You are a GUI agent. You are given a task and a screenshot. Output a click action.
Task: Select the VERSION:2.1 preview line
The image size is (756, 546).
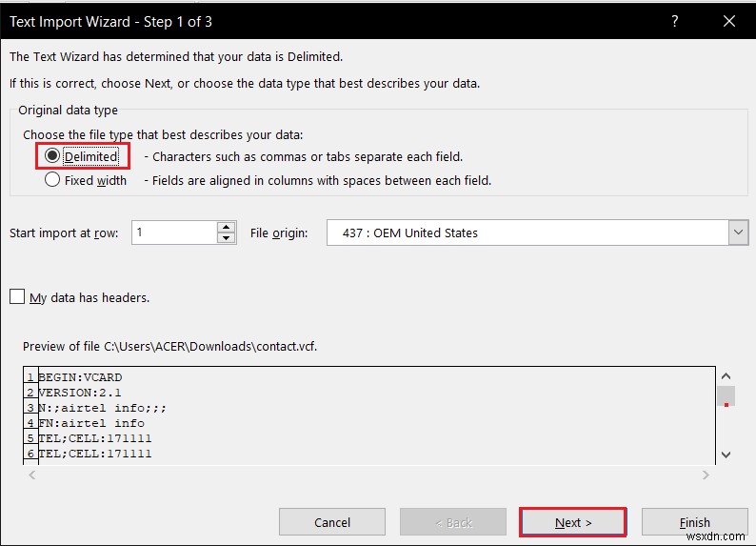click(x=80, y=393)
